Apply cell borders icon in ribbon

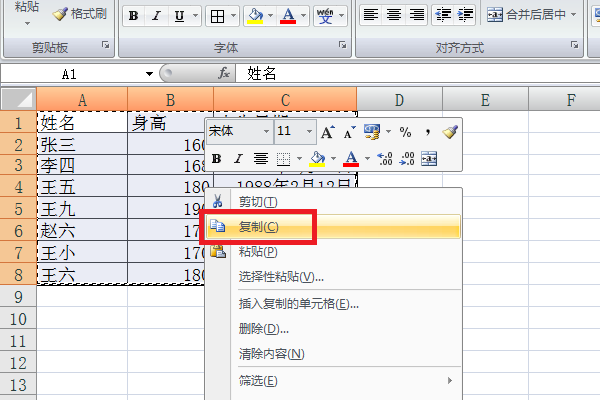pyautogui.click(x=217, y=16)
